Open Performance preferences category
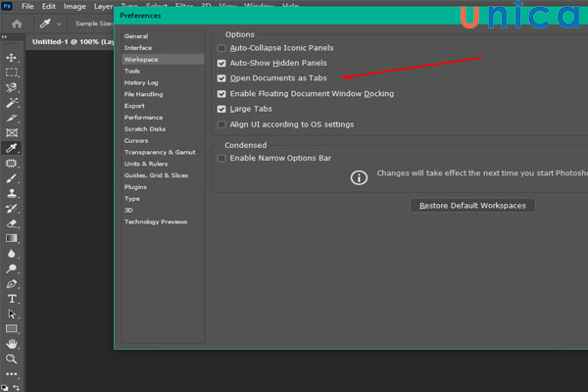This screenshot has width=588, height=392. 143,118
